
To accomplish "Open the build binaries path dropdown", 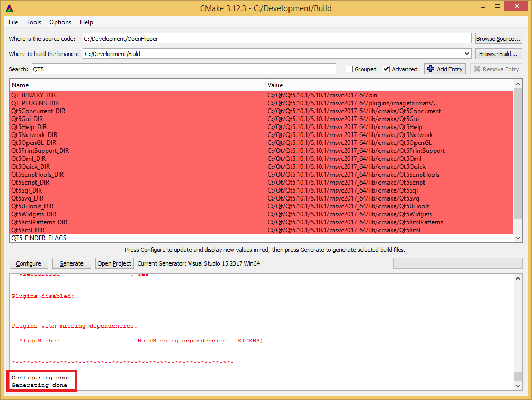I will point(466,53).
